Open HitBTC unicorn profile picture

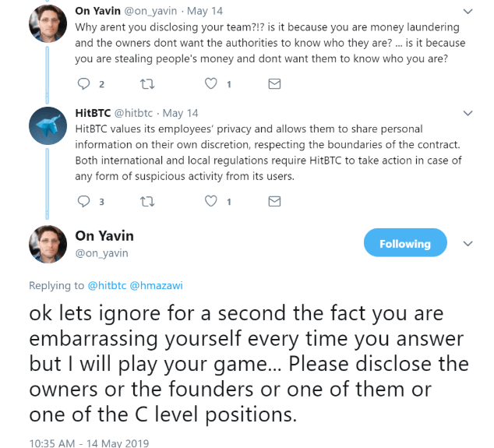click(x=48, y=125)
